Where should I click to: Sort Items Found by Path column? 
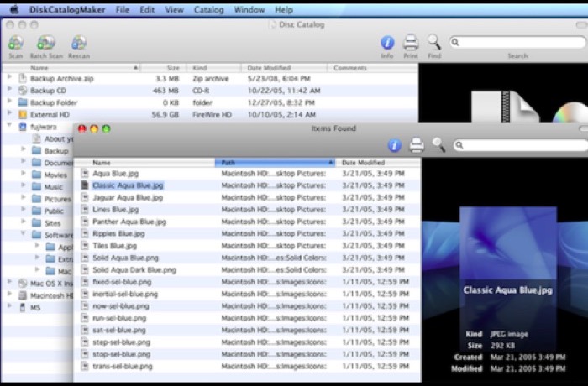(x=275, y=163)
